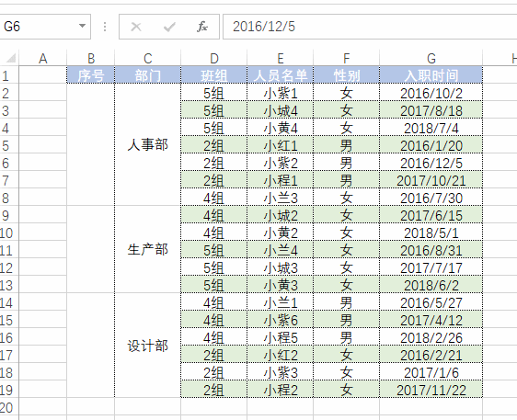
Task: Select cell with name 小城4
Action: [x=281, y=110]
